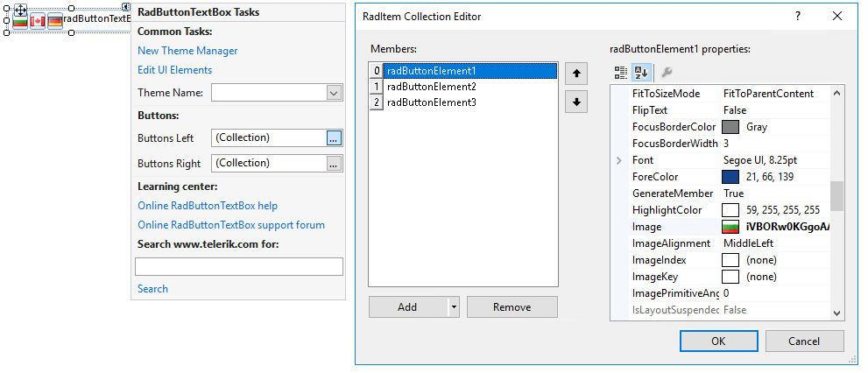The height and width of the screenshot is (373, 868).
Task: Click the Remove button
Action: pos(512,307)
